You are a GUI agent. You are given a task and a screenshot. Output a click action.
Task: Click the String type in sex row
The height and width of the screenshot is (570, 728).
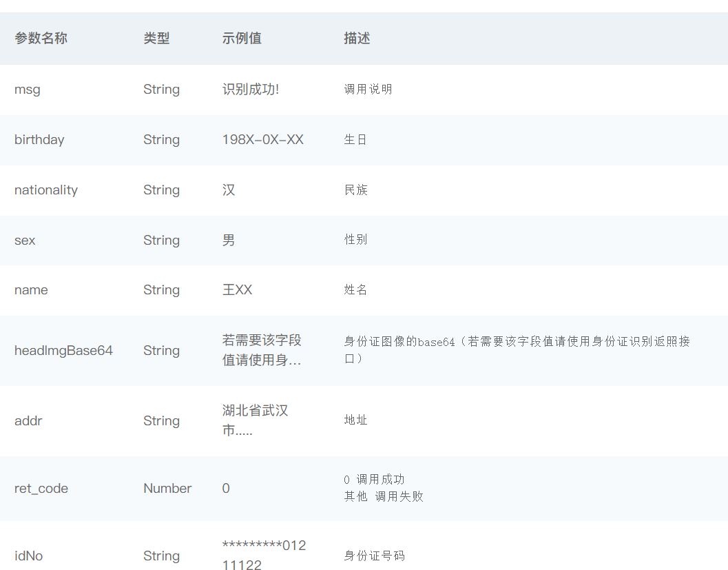click(162, 240)
